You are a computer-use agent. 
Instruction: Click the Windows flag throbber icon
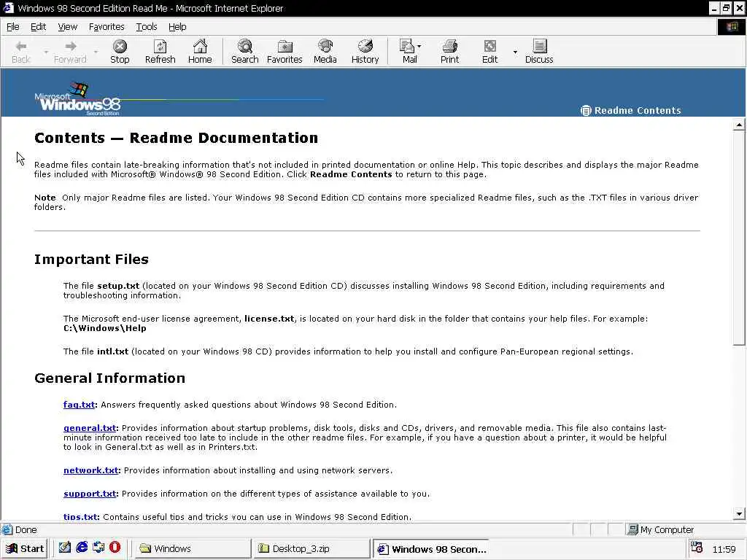click(732, 27)
